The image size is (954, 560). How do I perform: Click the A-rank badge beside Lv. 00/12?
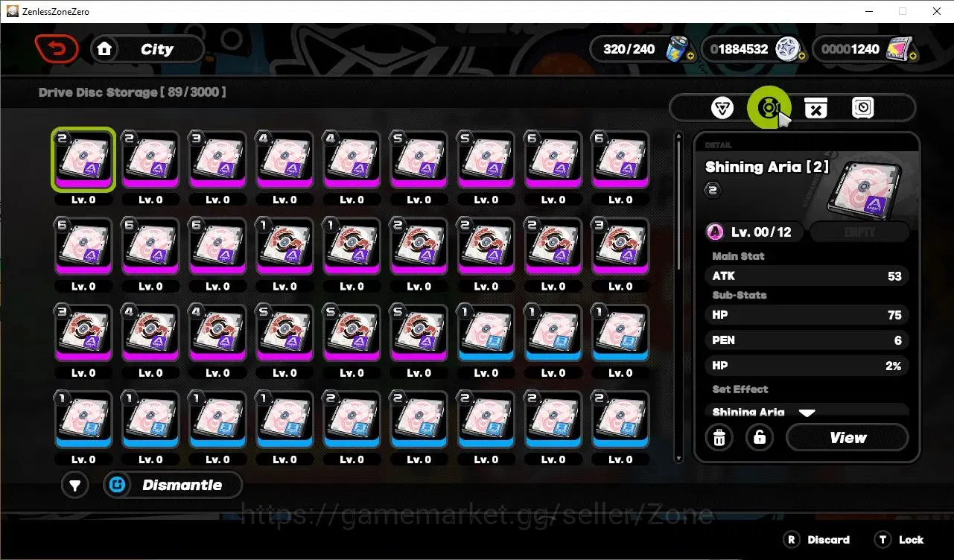[x=715, y=232]
